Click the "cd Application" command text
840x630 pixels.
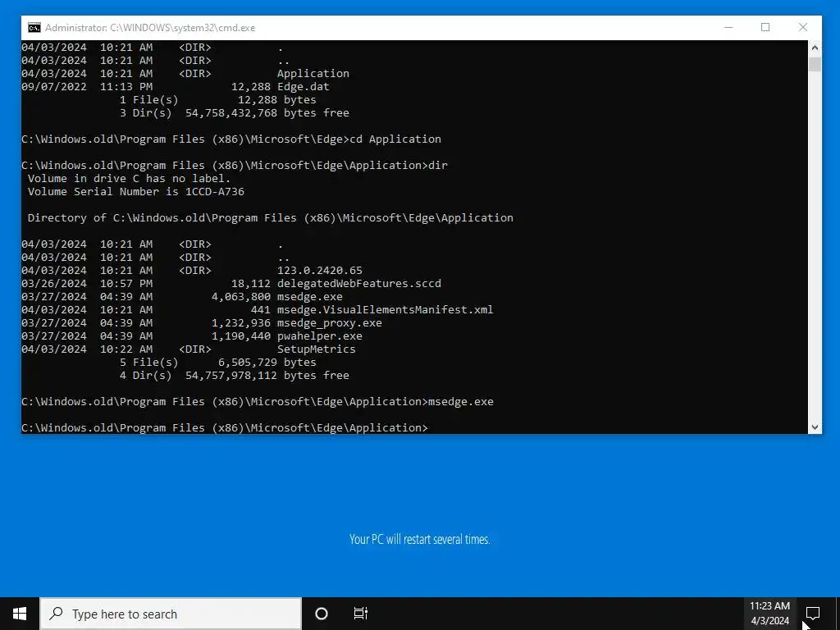(x=395, y=139)
